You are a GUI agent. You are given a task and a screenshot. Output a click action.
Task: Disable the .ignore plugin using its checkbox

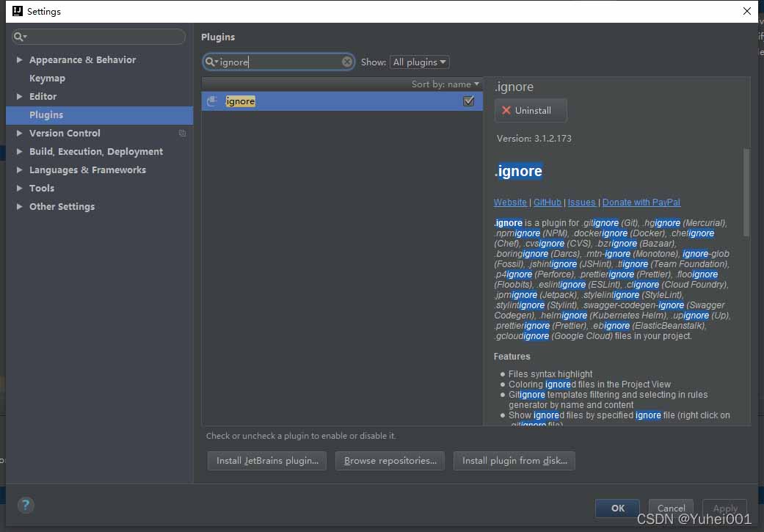click(x=469, y=101)
